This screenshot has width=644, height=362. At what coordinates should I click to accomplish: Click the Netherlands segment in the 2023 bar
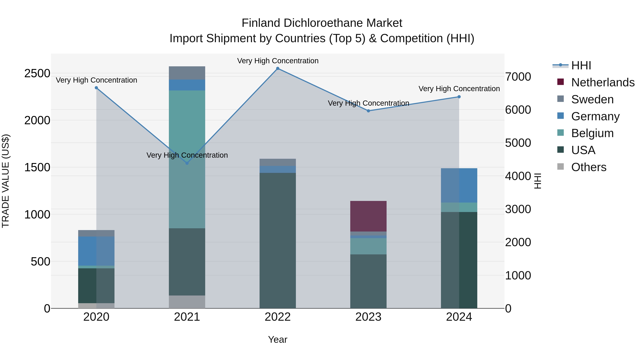pos(368,216)
